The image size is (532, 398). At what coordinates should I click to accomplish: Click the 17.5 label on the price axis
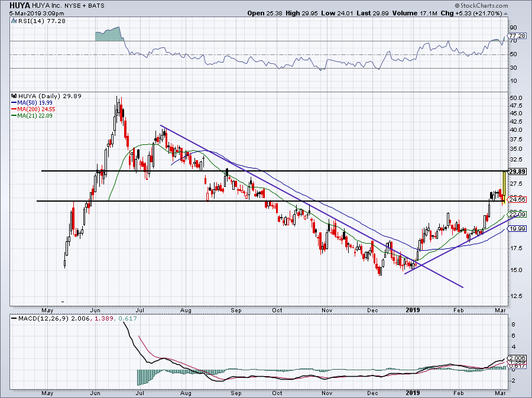[x=515, y=248]
